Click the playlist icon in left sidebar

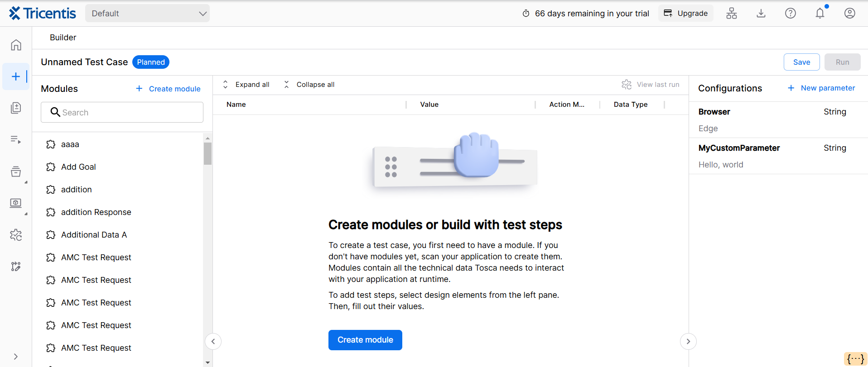(x=16, y=140)
